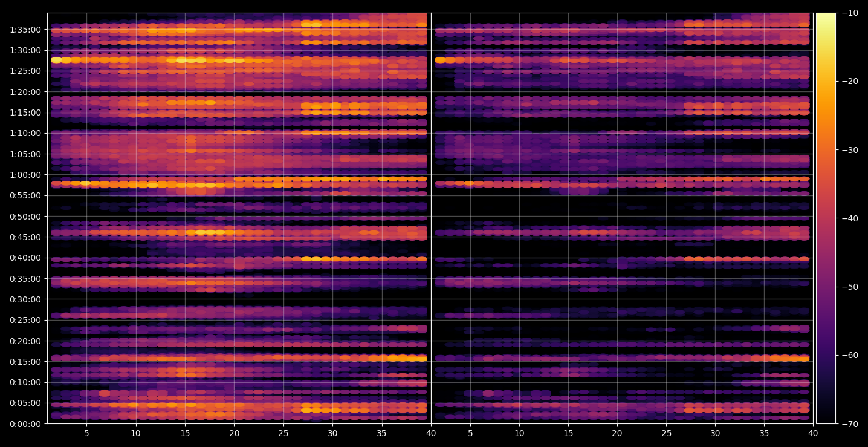Click the 0:40:00 time axis label
Screen dimensions: 868x447
coord(25,258)
